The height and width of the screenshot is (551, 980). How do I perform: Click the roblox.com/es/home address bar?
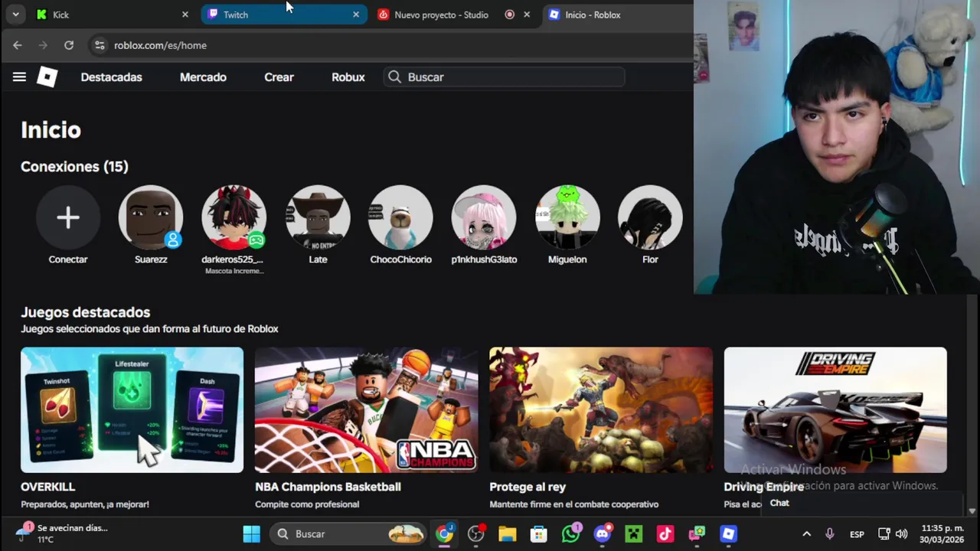(x=160, y=45)
